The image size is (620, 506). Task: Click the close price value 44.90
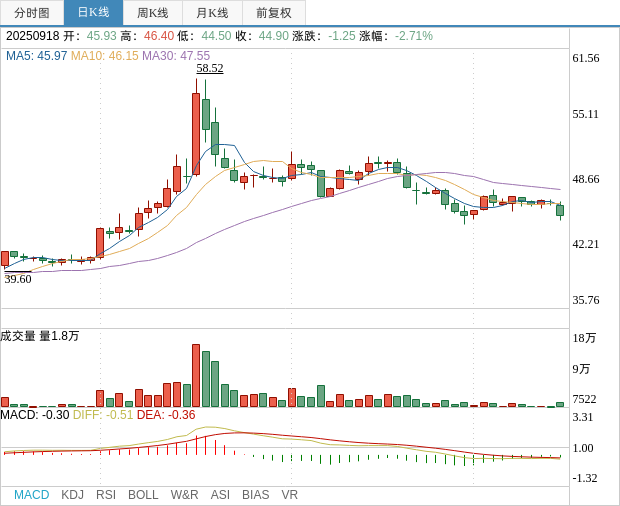point(274,36)
